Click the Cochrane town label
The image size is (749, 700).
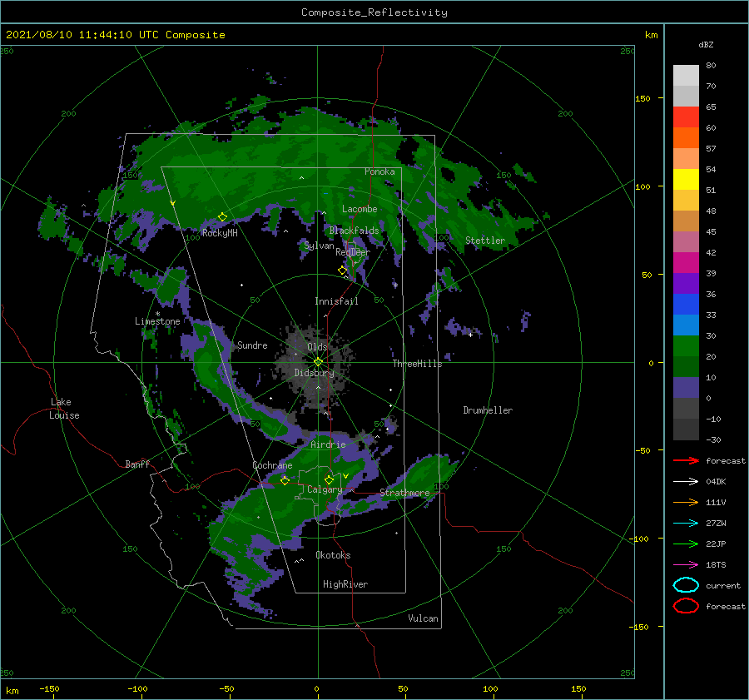[x=272, y=465]
